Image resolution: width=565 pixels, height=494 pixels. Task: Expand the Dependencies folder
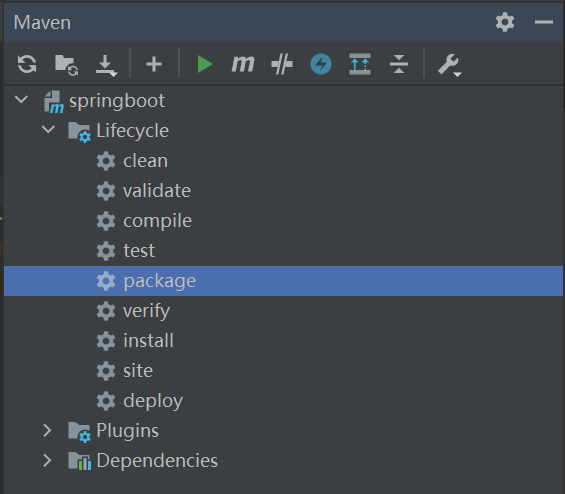47,460
